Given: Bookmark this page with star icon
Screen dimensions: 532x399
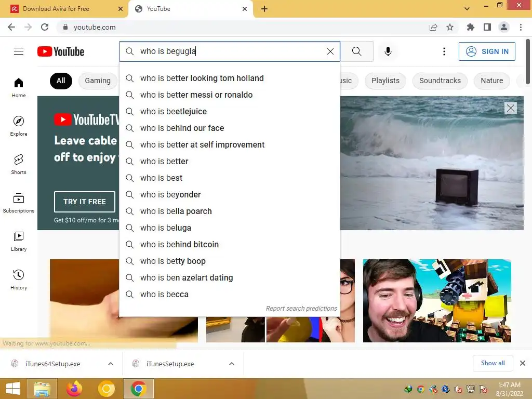Looking at the screenshot, I should 450,27.
